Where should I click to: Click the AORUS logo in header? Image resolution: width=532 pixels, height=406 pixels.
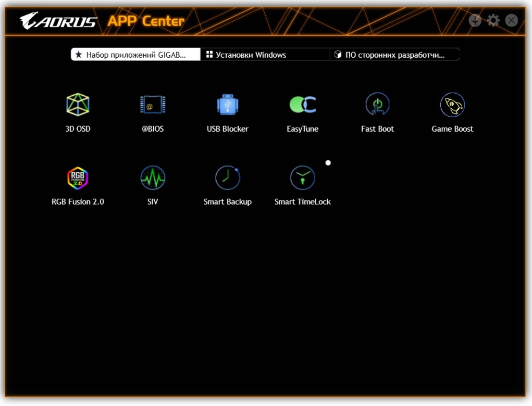(58, 21)
